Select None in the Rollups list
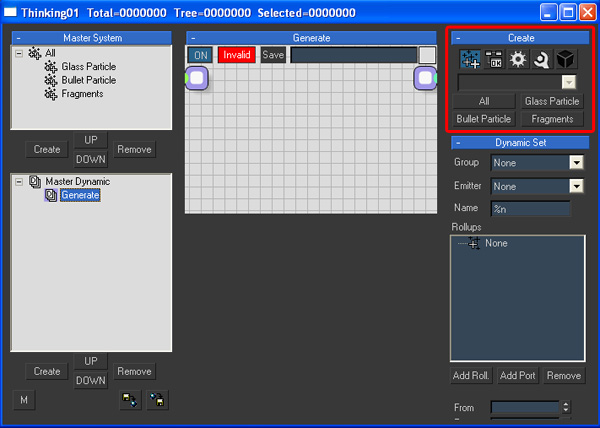 click(x=496, y=243)
